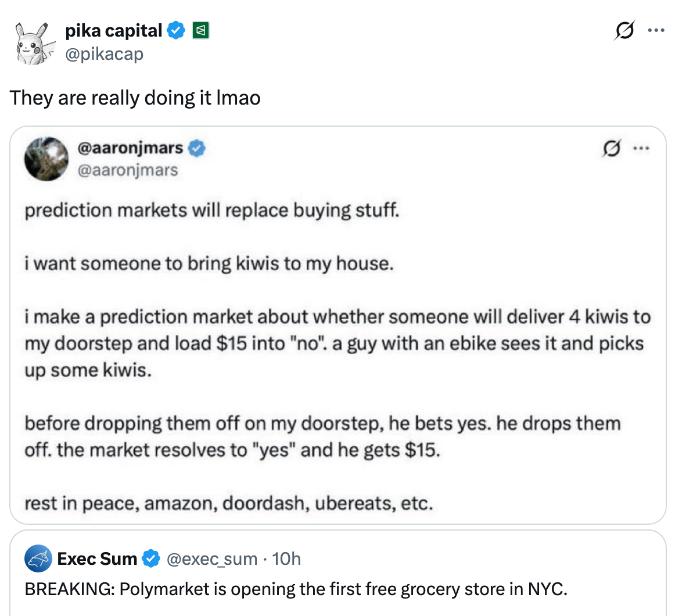Open the three-dot menu in the aaronjmars quote
675x616 pixels.
point(641,148)
